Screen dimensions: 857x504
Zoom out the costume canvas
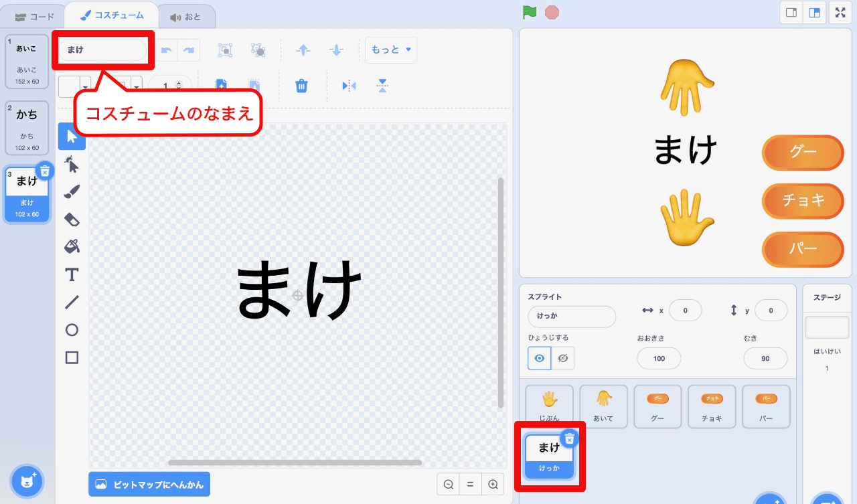click(x=449, y=485)
